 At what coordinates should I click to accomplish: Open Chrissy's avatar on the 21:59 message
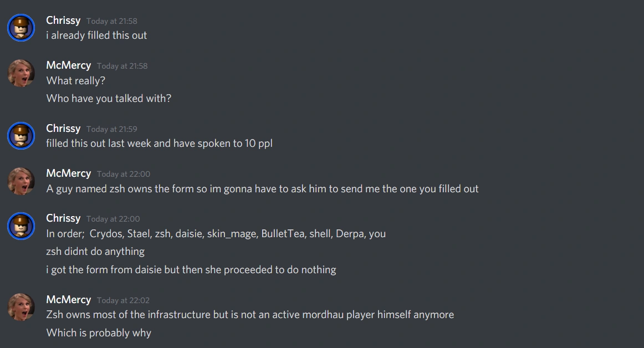pos(21,136)
